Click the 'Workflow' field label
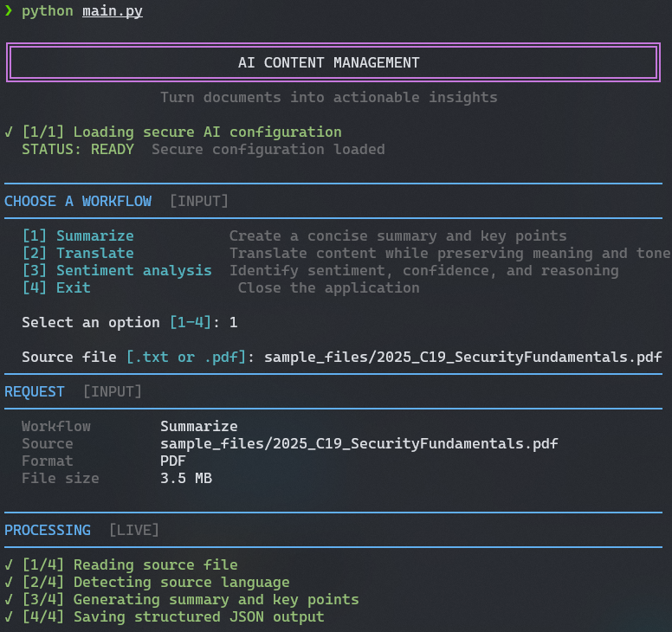 pyautogui.click(x=56, y=426)
